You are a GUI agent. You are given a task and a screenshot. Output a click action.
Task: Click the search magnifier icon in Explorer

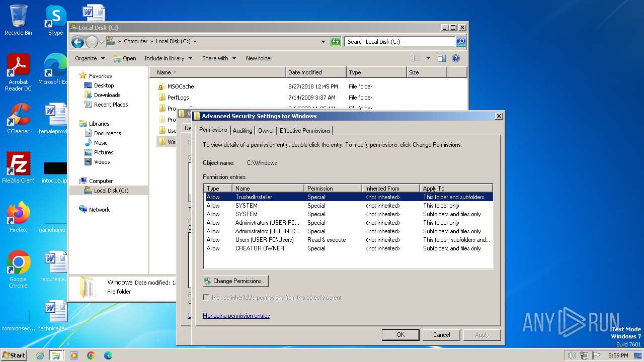(460, 42)
